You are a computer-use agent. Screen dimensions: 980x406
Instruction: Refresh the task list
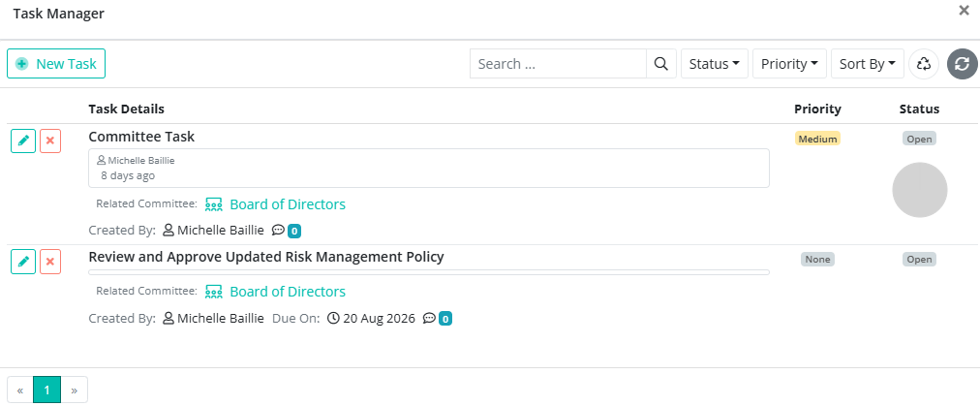coord(963,64)
